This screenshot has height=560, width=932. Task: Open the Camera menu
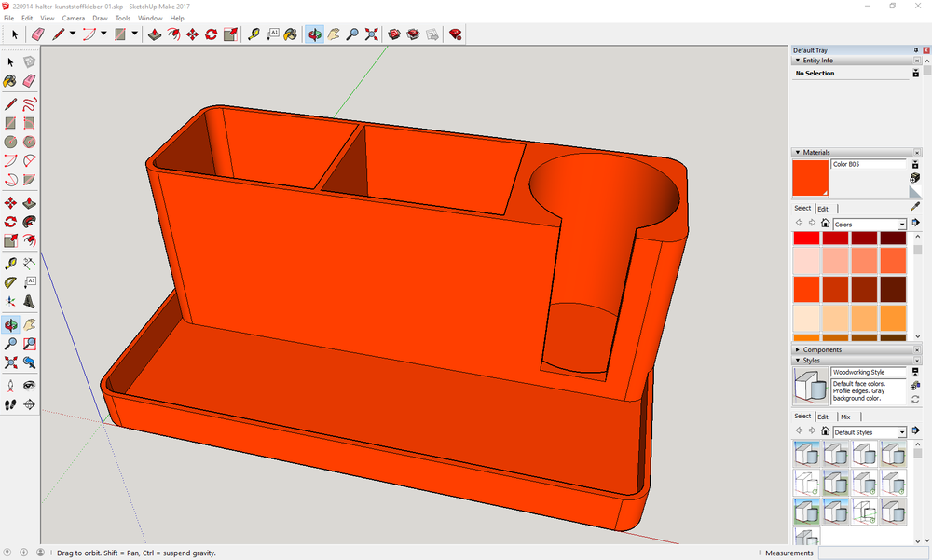[x=74, y=18]
